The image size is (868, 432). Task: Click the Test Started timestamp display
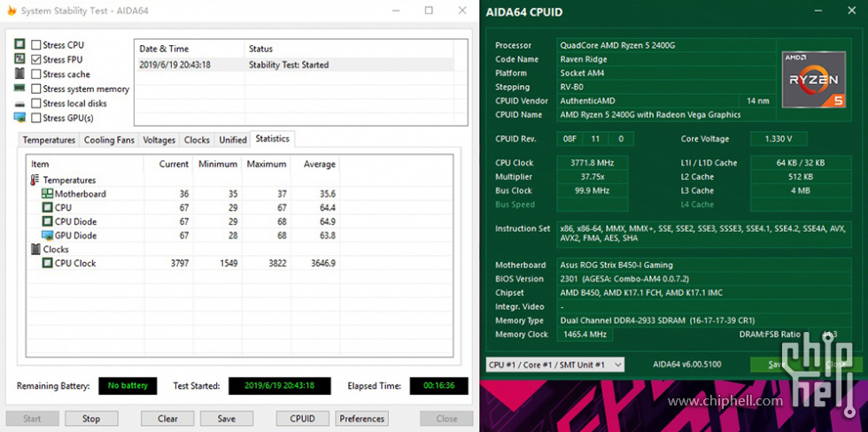coord(280,386)
